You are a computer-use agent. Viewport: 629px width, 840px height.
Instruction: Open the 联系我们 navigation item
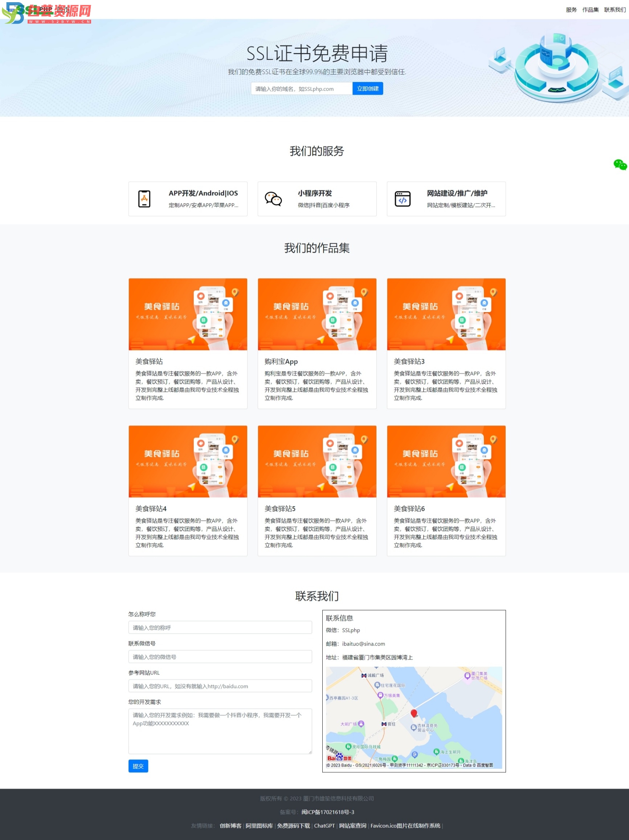point(615,10)
